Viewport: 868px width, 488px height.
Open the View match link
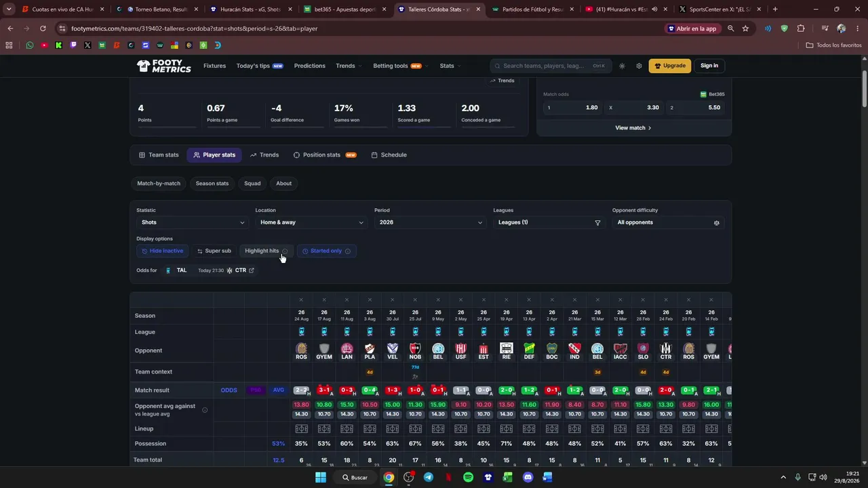click(633, 128)
